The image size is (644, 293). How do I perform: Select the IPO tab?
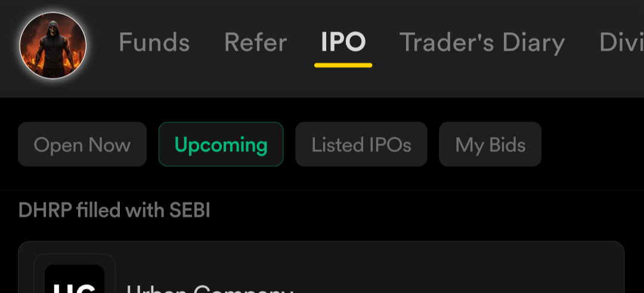(343, 42)
